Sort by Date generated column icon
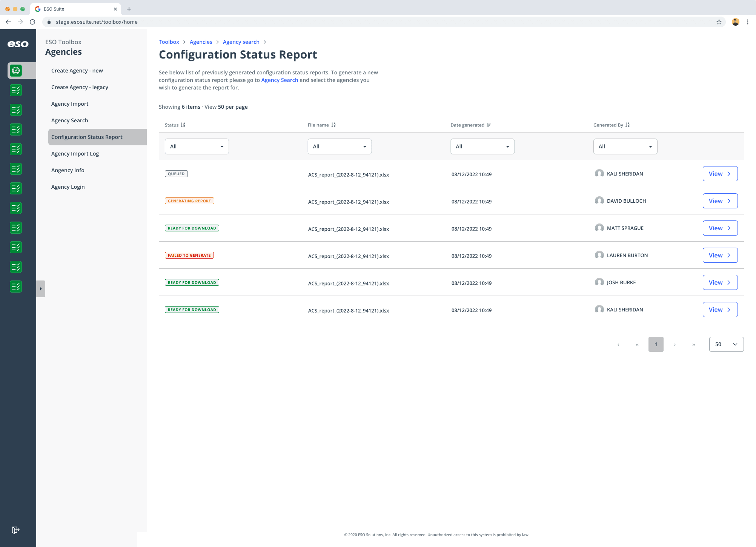 point(489,125)
